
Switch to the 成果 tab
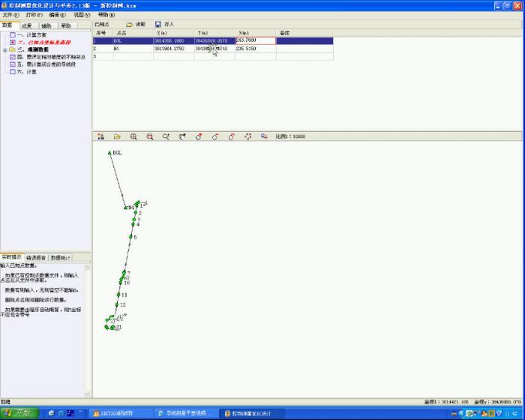[27, 25]
